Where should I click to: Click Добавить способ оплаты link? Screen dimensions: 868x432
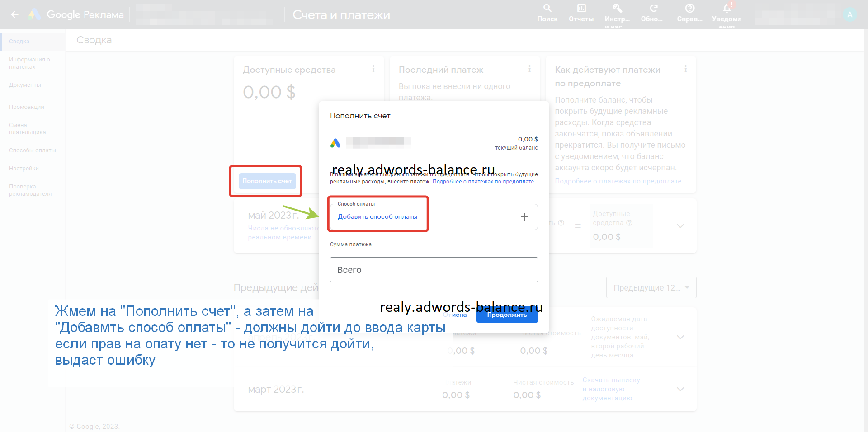tap(377, 217)
